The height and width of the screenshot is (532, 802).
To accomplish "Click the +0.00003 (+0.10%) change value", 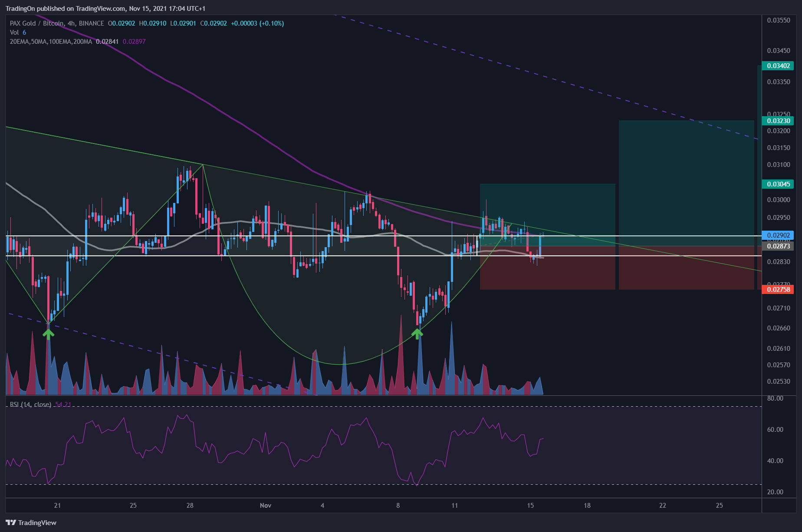I will pyautogui.click(x=257, y=23).
